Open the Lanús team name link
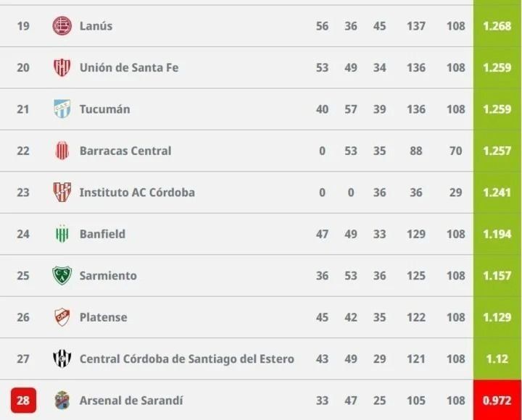Image resolution: width=522 pixels, height=420 pixels. 96,26
